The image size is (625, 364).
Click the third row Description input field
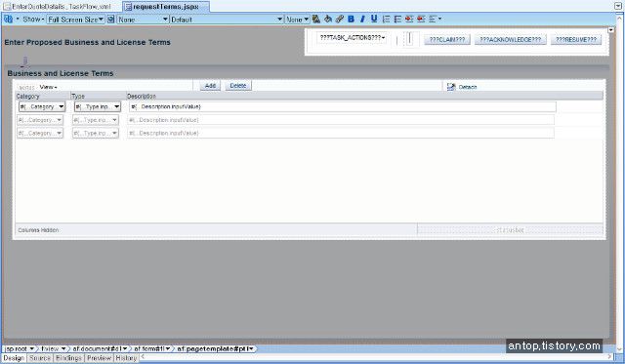[341, 133]
